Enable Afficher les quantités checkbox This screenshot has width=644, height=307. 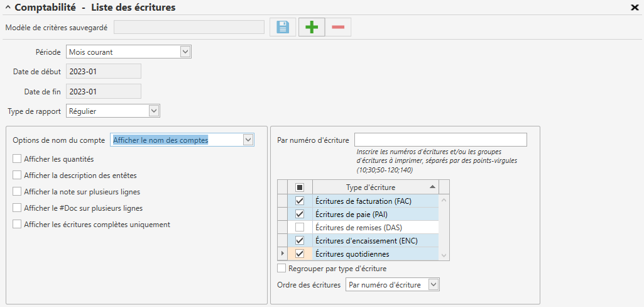[x=17, y=159]
